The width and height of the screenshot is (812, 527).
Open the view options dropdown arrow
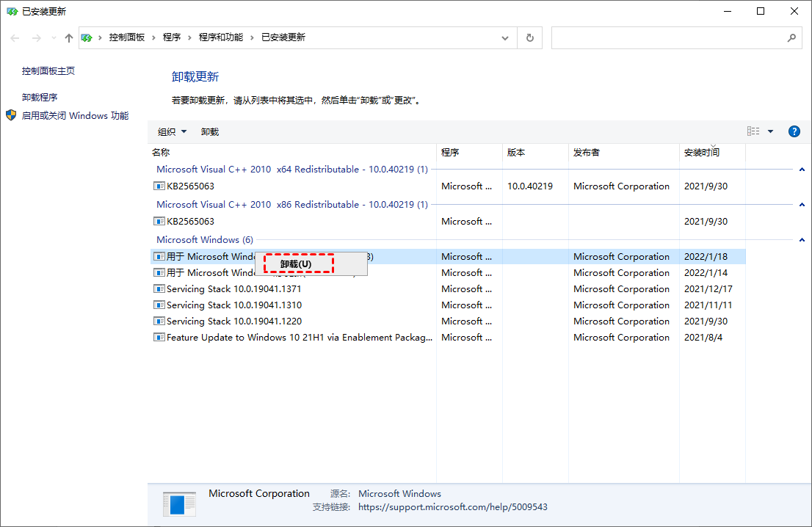771,131
